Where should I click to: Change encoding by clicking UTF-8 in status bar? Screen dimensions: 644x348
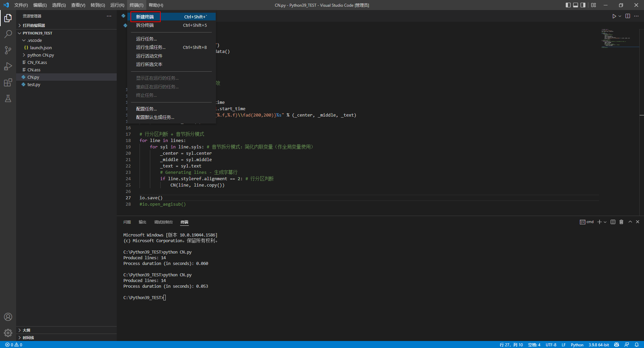coord(551,345)
